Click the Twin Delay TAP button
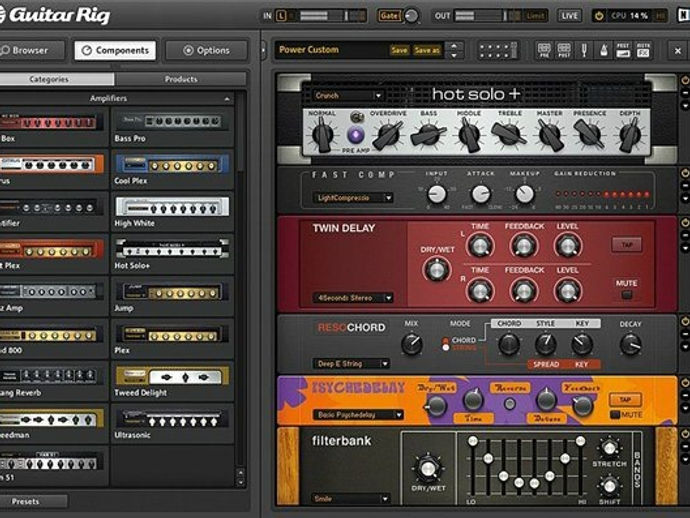 click(x=627, y=245)
